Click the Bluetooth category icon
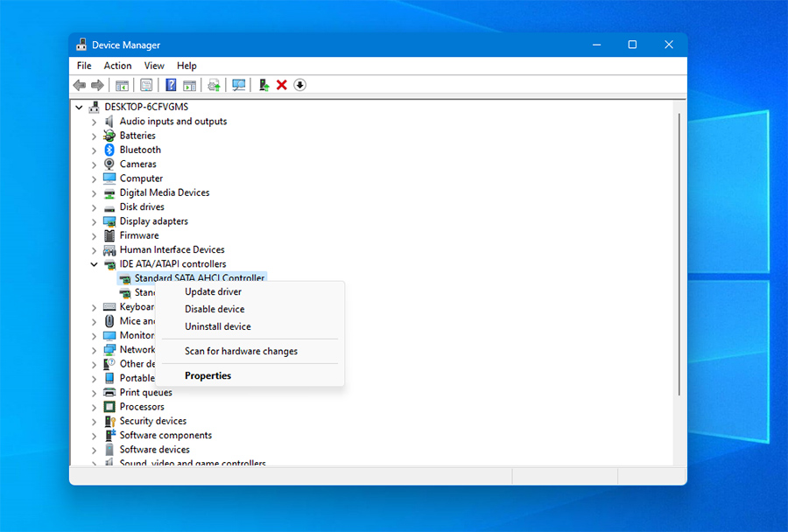 click(x=109, y=150)
